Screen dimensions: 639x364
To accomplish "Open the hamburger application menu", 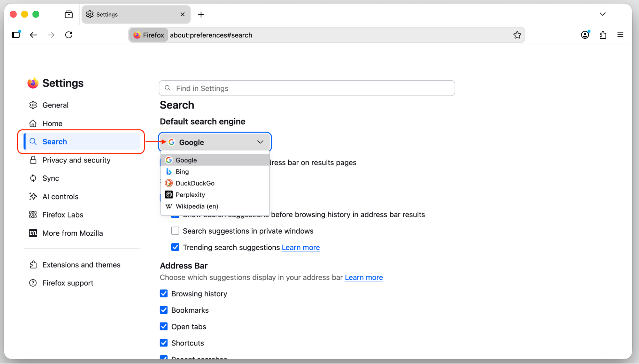I will click(620, 35).
